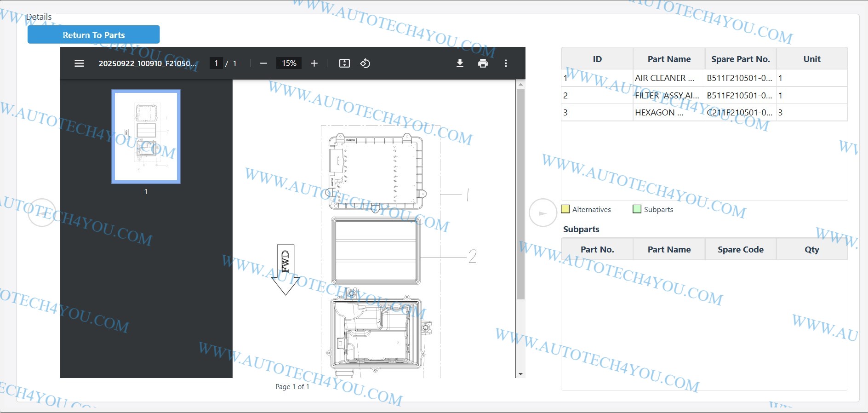Viewport: 868px width, 413px height.
Task: Click the yellow Alternatives color swatch
Action: [565, 209]
